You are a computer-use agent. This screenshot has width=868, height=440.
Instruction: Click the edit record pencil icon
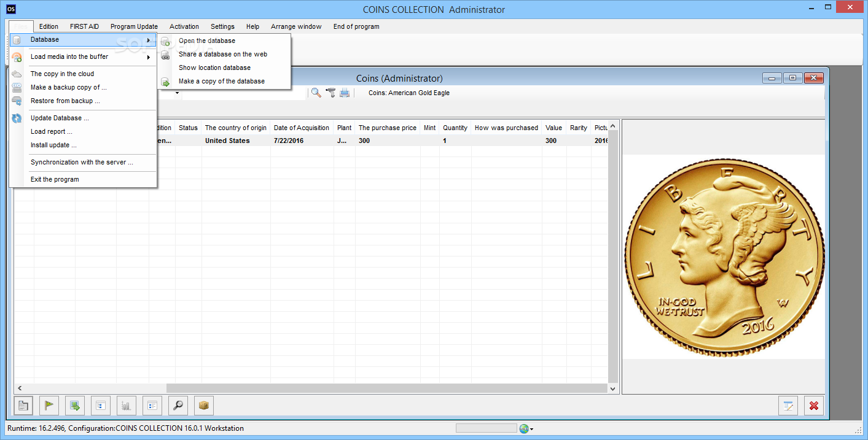click(788, 406)
